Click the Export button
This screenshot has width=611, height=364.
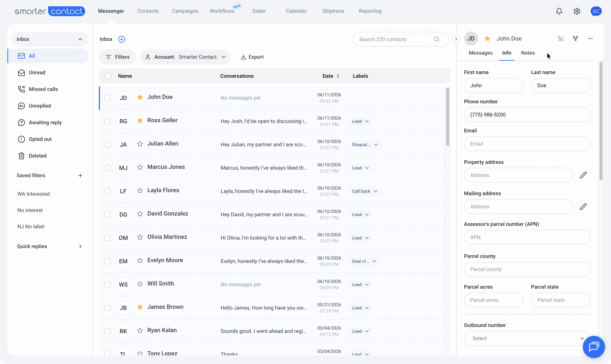pos(252,57)
